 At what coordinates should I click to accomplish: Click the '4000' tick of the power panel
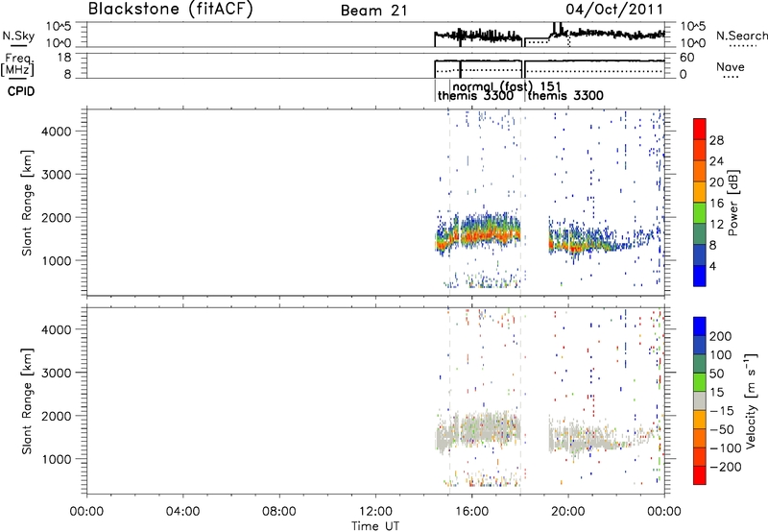coord(56,132)
